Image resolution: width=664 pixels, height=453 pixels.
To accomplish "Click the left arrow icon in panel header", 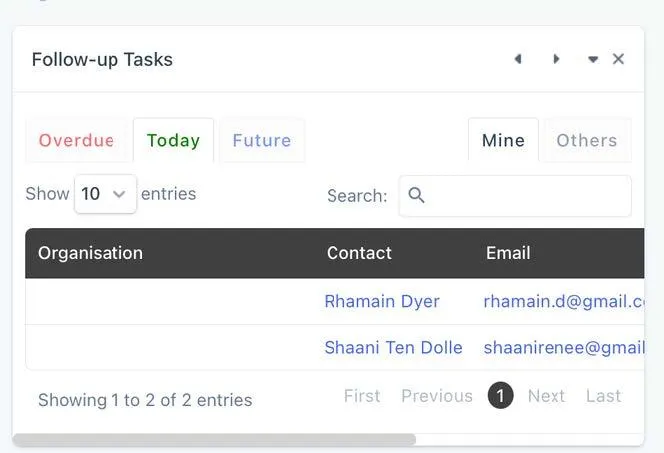I will point(518,59).
